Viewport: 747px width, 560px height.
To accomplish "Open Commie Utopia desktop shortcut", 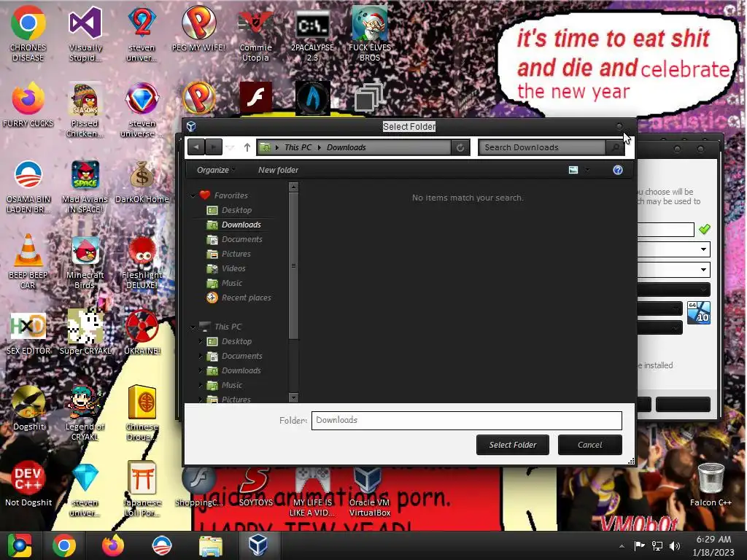I will point(256,33).
